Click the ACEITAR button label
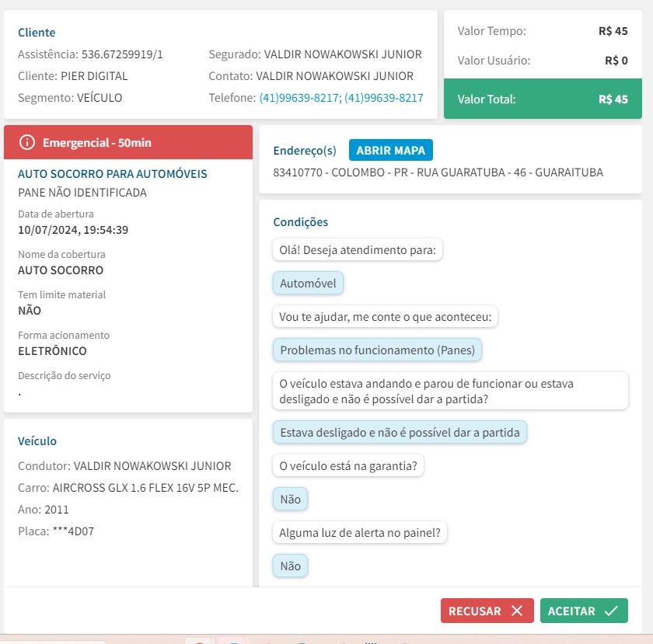 point(571,611)
